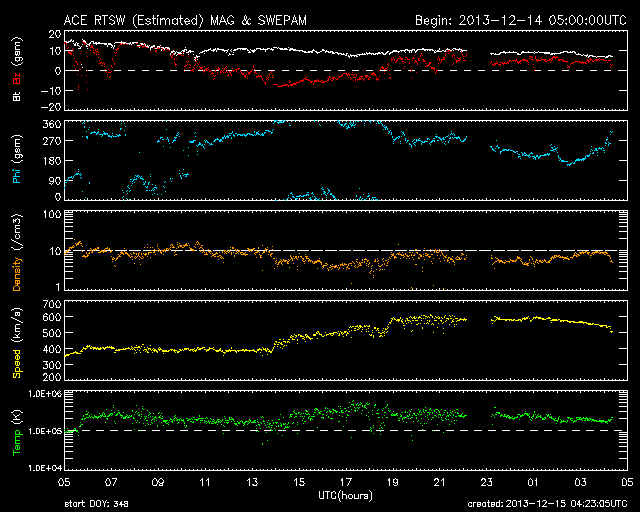Click the '(km/s)' unit label

17,325
